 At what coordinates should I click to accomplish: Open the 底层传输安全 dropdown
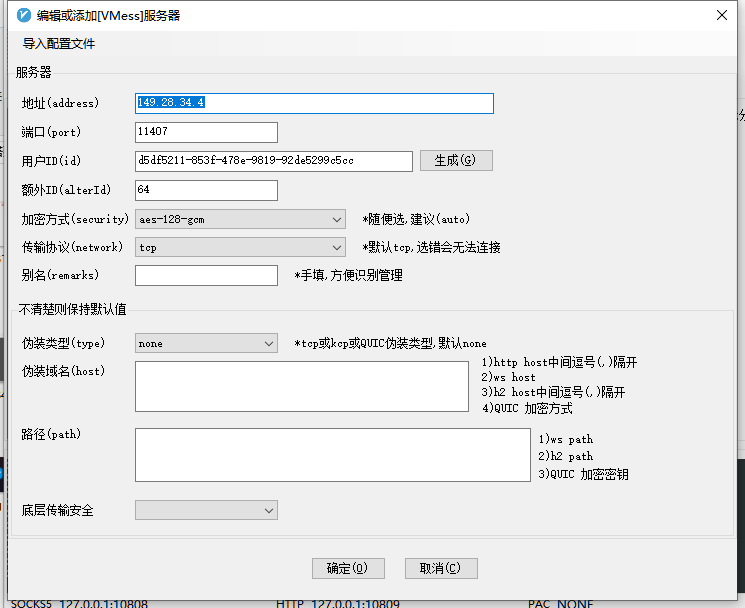(x=206, y=510)
